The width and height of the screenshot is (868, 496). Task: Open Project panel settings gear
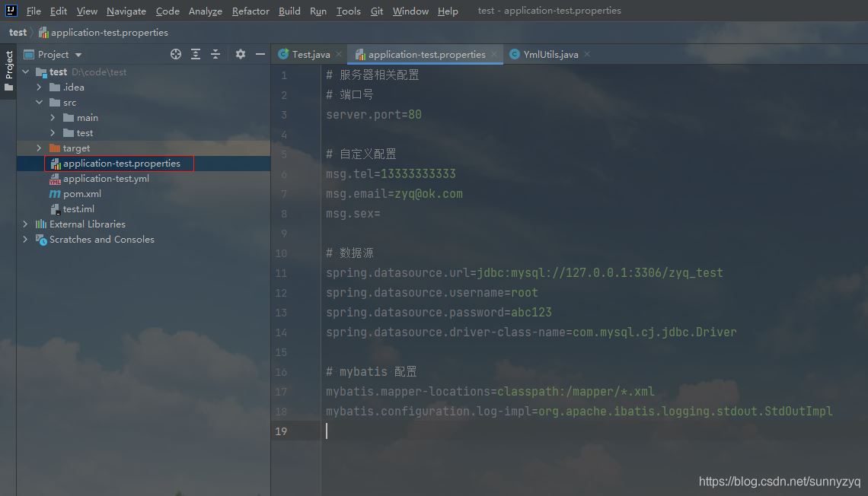click(241, 54)
